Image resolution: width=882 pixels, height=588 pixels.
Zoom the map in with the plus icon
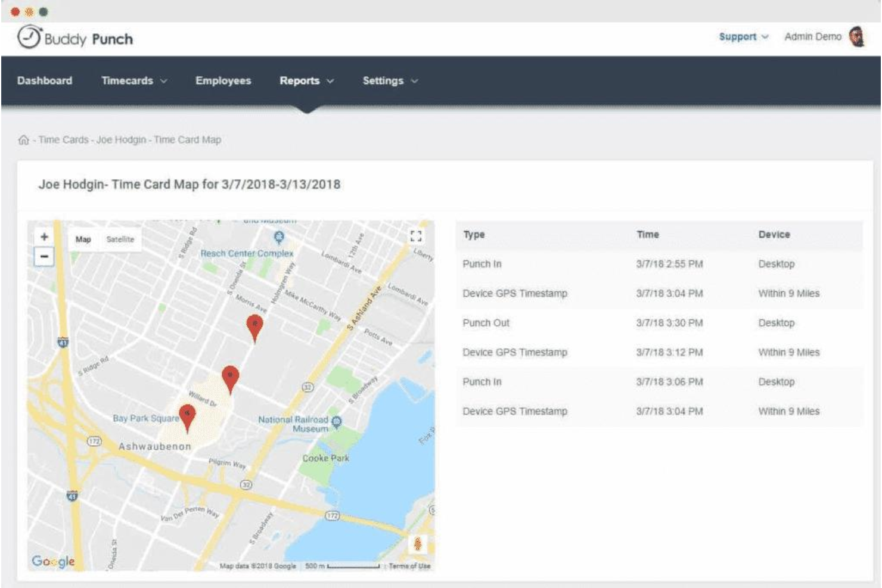click(x=43, y=237)
